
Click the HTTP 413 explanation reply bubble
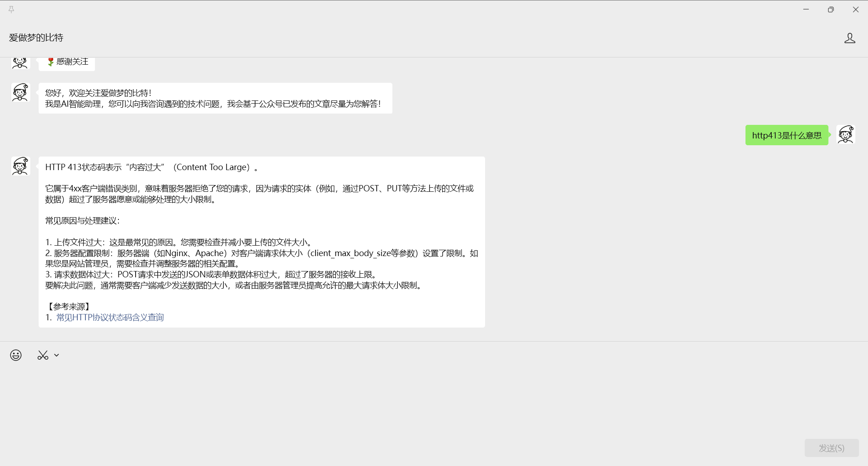(x=261, y=242)
